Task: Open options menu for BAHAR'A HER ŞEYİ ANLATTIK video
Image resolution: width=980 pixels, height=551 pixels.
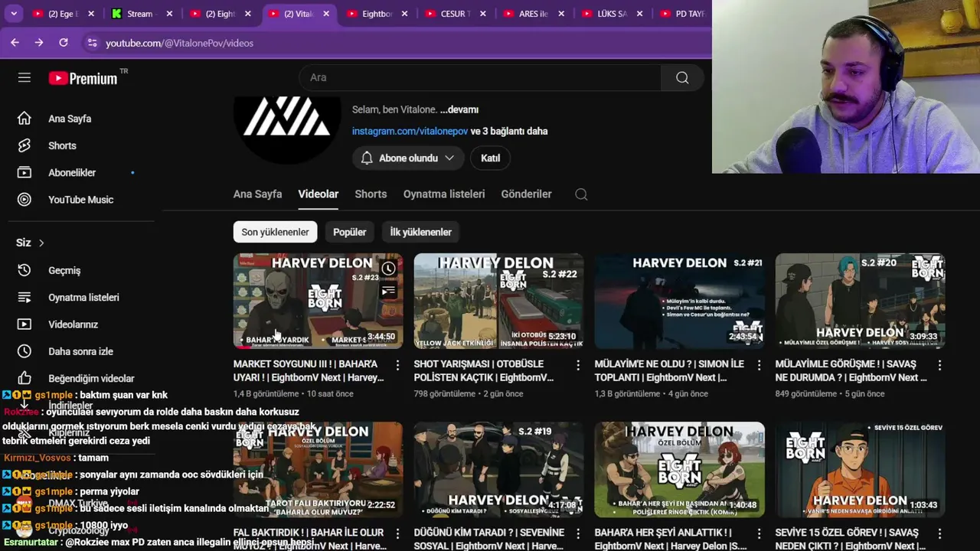Action: pos(759,533)
